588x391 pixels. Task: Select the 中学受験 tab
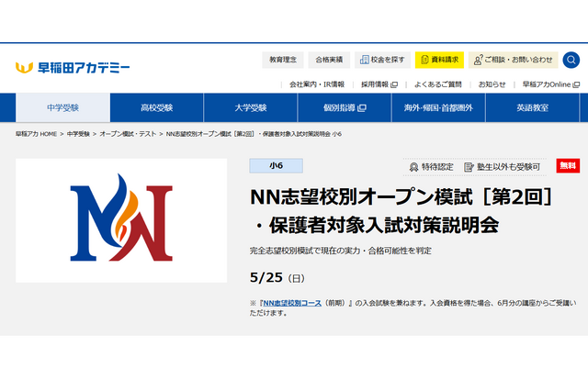[63, 108]
